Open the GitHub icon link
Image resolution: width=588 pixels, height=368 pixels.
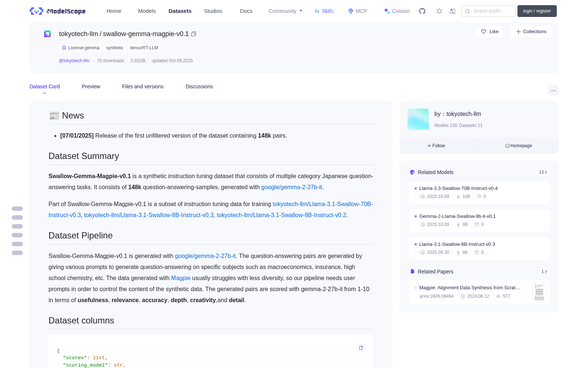coord(422,11)
